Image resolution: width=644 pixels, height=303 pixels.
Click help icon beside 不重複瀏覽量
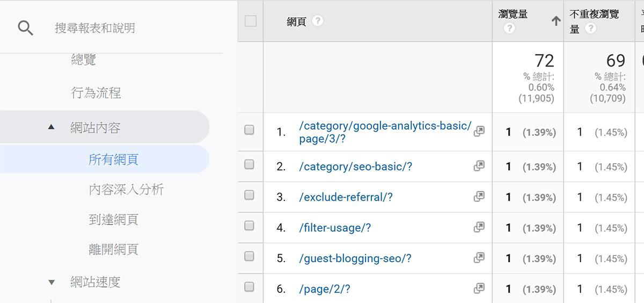[591, 28]
